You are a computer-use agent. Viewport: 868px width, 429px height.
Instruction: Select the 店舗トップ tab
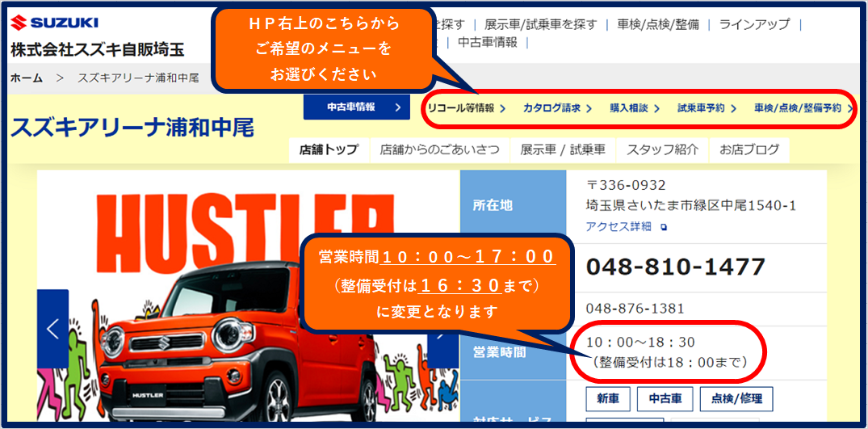coord(329,150)
